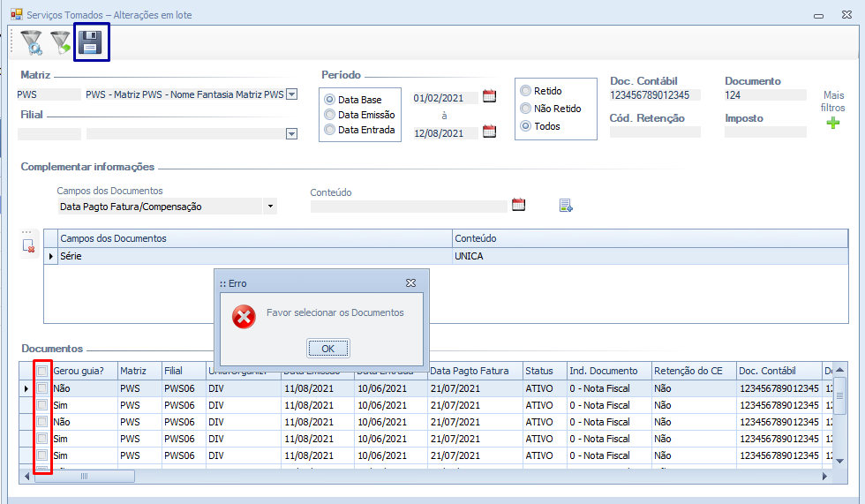This screenshot has width=865, height=504.
Task: Check the select-all documents header checkbox
Action: point(42,372)
